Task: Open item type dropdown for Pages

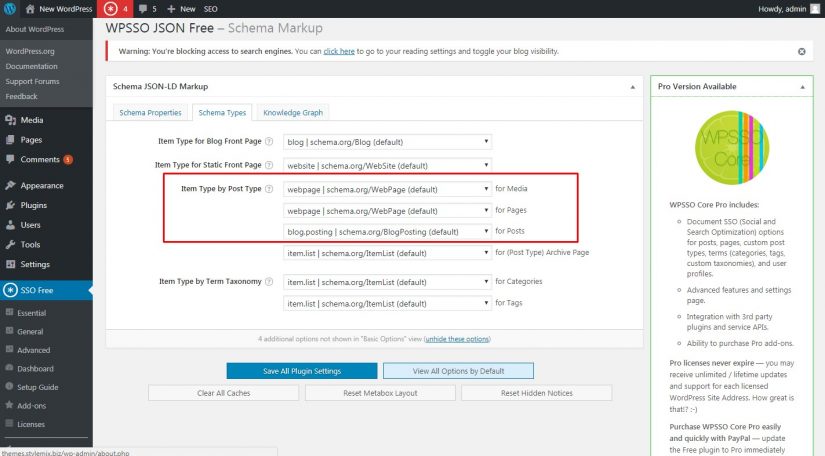Action: point(387,211)
